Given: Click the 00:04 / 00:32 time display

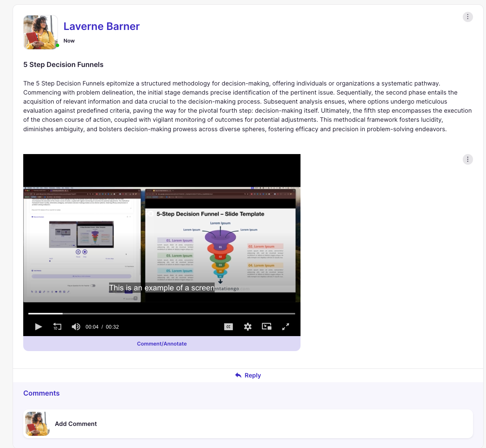Looking at the screenshot, I should pyautogui.click(x=102, y=327).
